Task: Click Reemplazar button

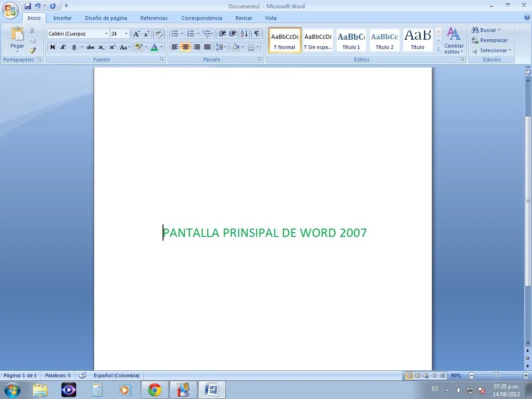Action: coord(490,40)
